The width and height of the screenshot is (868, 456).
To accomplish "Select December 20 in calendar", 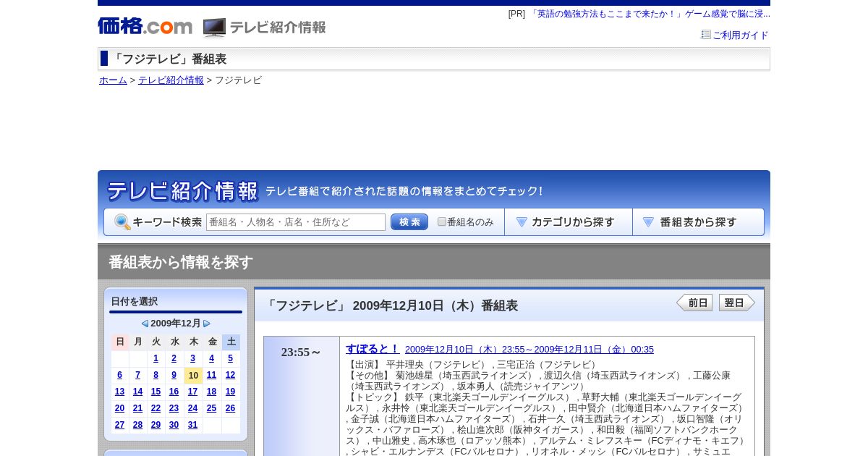I will [119, 408].
